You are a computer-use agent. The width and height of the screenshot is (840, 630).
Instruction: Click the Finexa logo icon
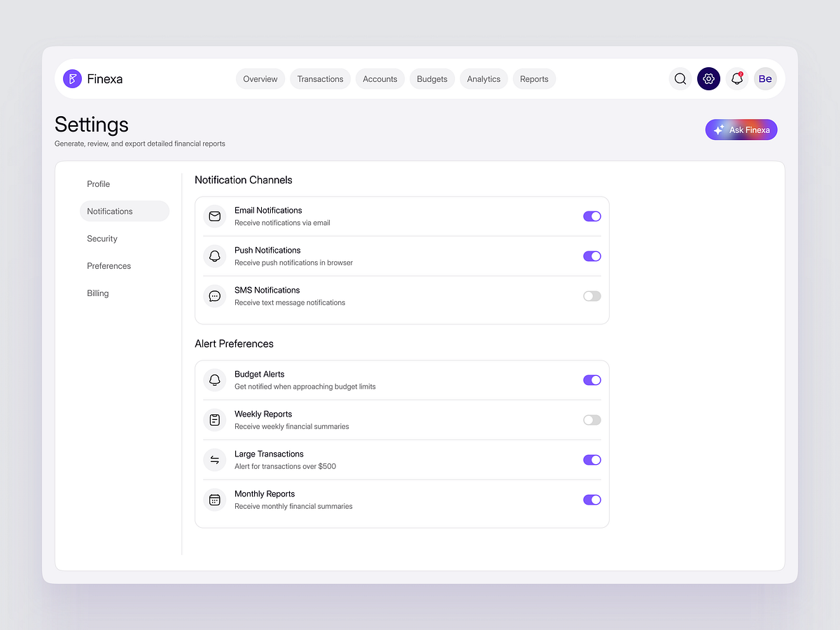tap(72, 78)
